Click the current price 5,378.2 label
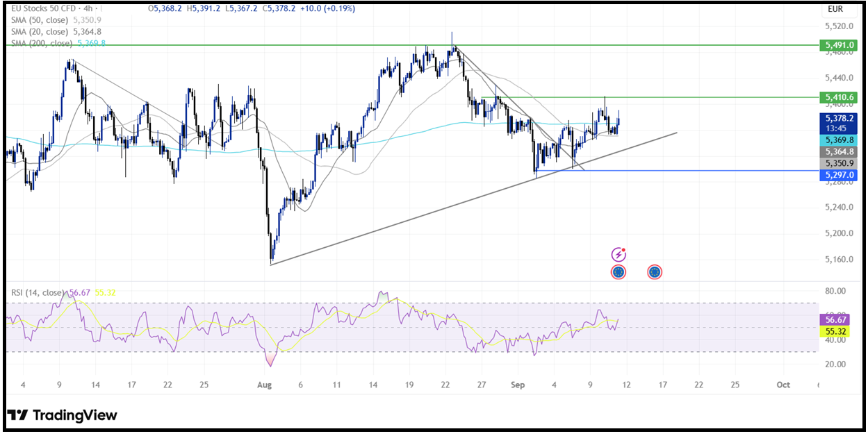 [x=839, y=119]
